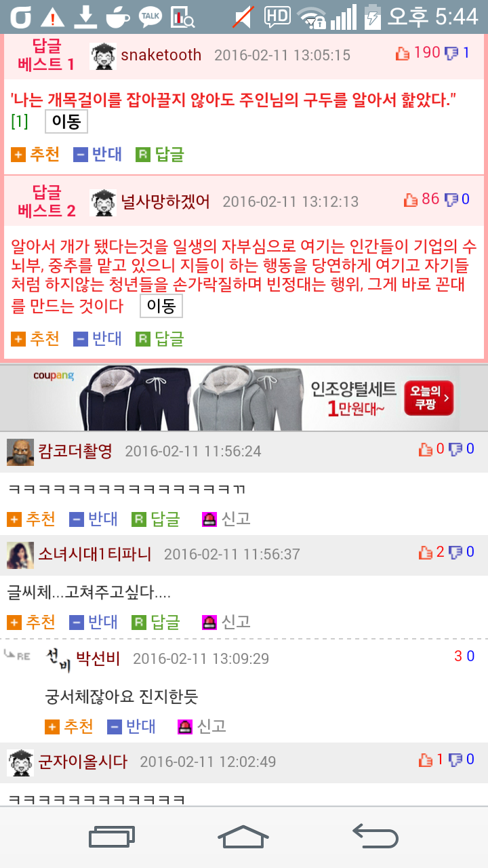The image size is (488, 868).
Task: Open the Coupang fleece set ad banner
Action: (244, 398)
